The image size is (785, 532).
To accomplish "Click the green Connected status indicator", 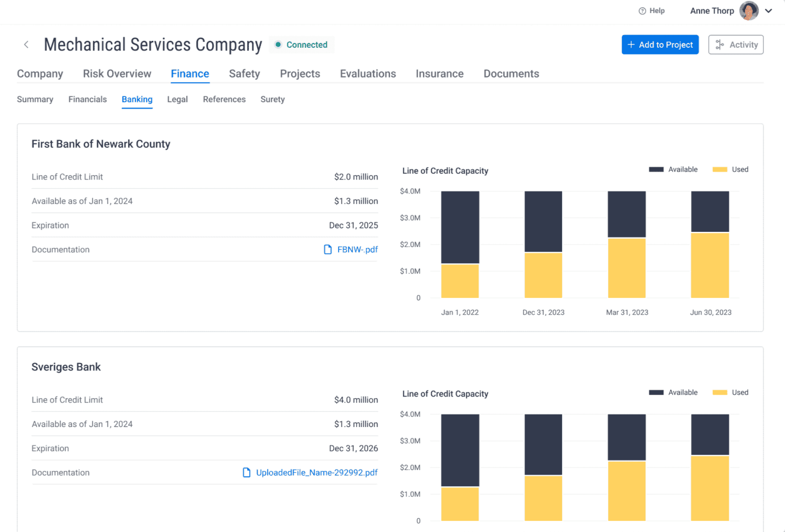I will pyautogui.click(x=302, y=45).
